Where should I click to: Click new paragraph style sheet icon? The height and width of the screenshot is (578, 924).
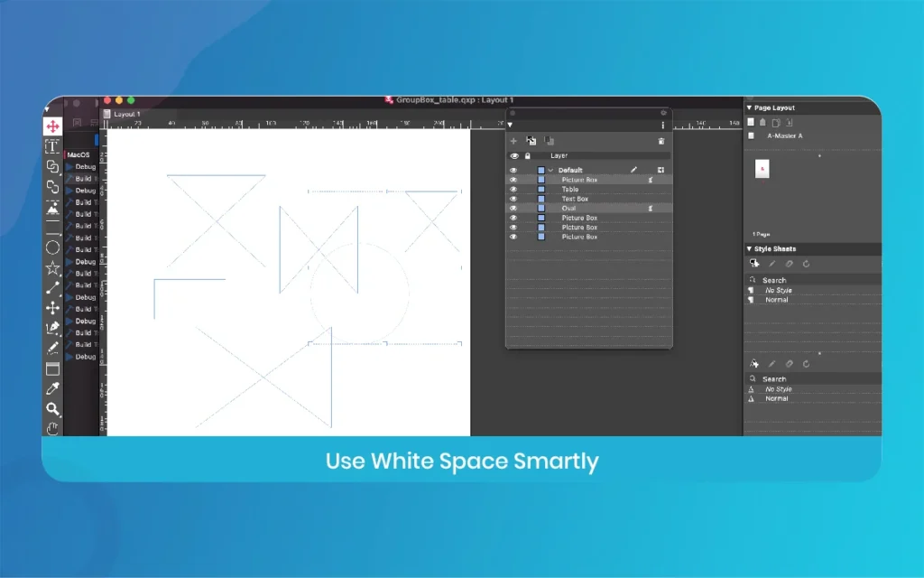[754, 264]
